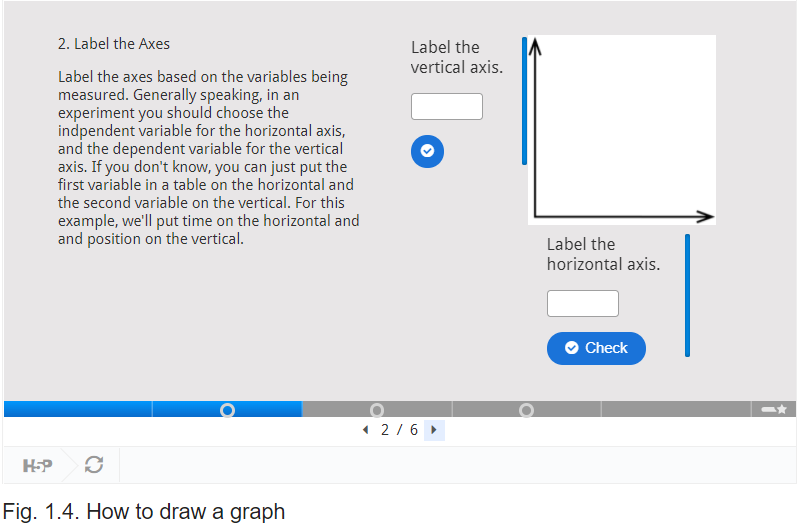Click the reuse circular arrows icon
803x528 pixels.
94,465
